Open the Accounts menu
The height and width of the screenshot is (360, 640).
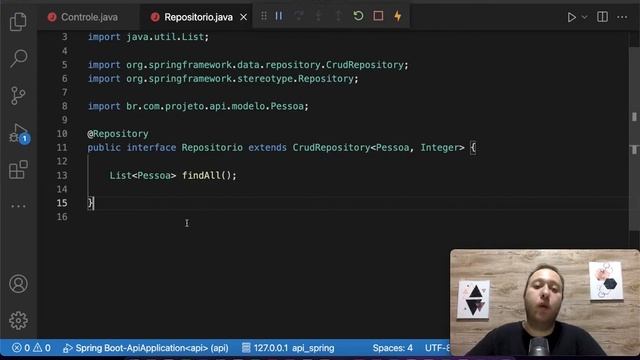click(x=18, y=284)
